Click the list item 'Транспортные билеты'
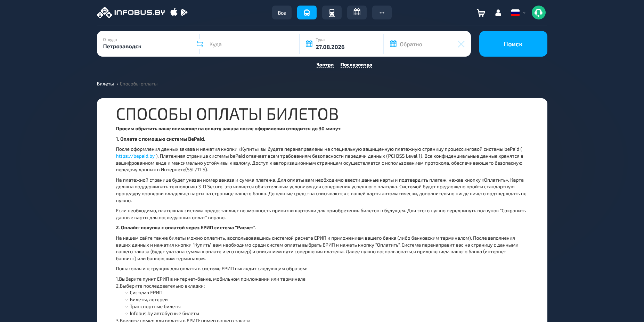644x322 pixels. click(155, 307)
